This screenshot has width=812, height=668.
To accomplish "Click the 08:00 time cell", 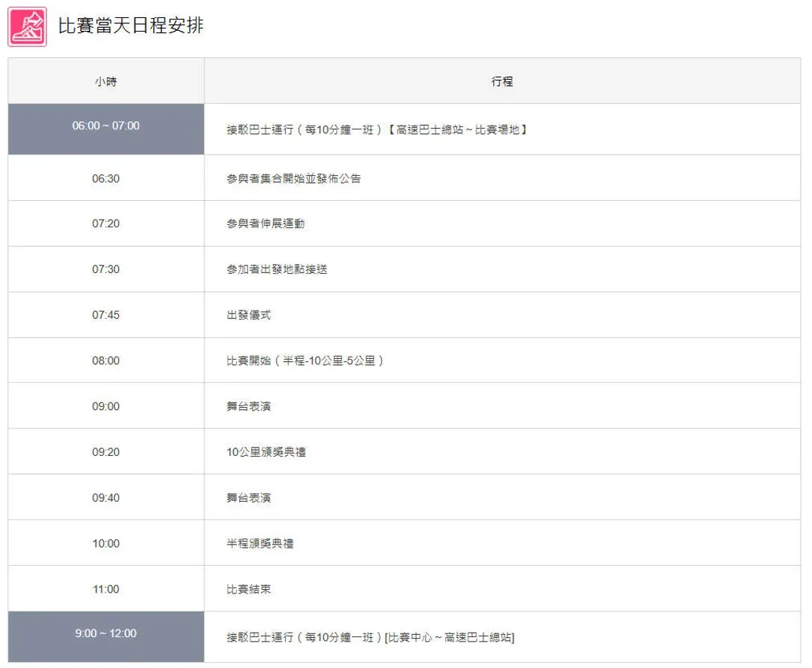I will (106, 361).
